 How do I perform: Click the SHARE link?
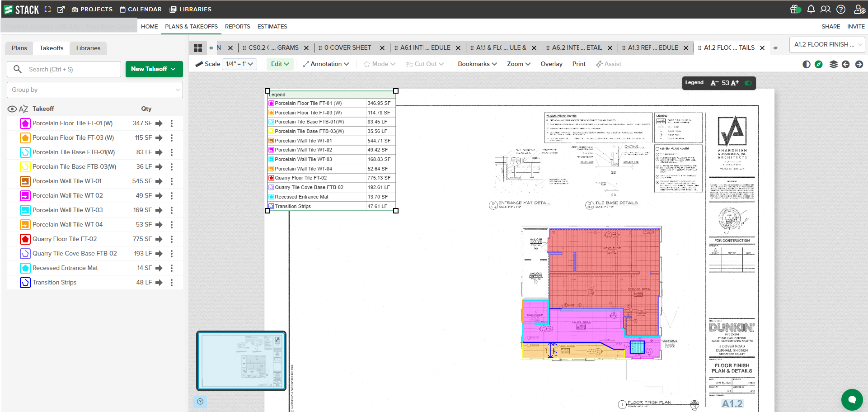(x=830, y=27)
